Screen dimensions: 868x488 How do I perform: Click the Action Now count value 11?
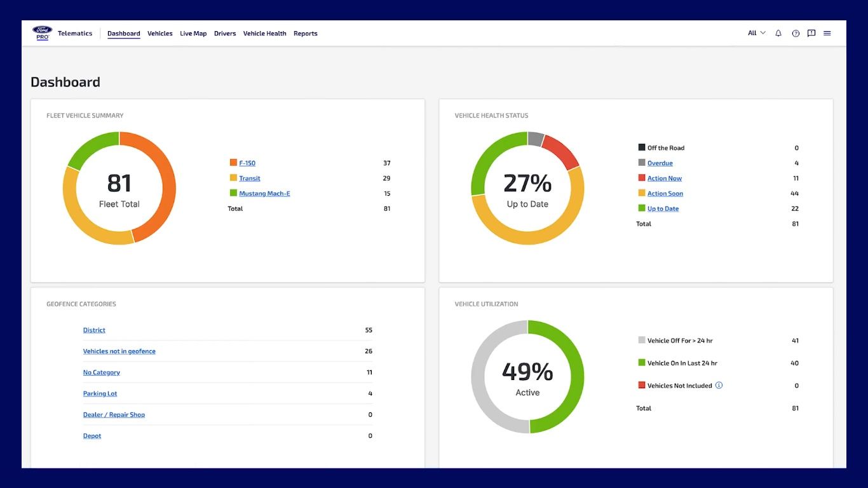pyautogui.click(x=796, y=179)
